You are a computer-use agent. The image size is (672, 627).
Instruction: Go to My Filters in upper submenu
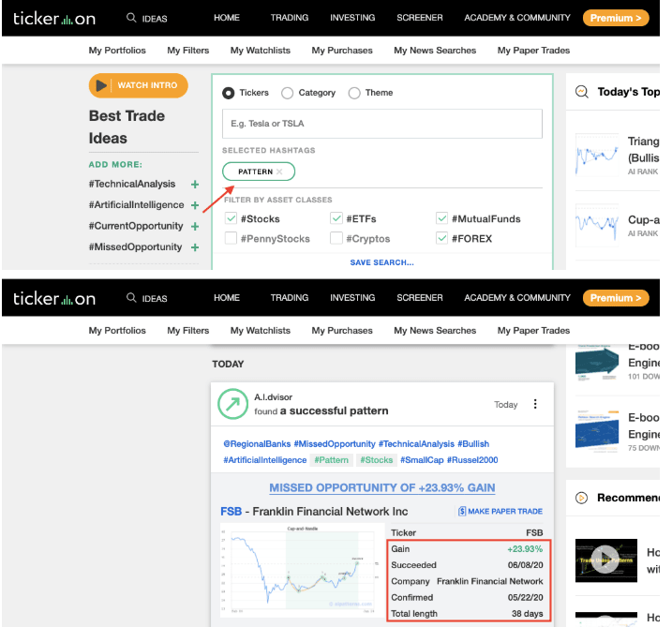tap(188, 51)
